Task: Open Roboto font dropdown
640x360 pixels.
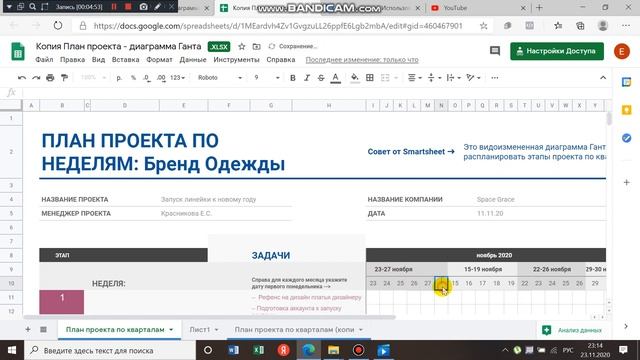Action: (220, 78)
